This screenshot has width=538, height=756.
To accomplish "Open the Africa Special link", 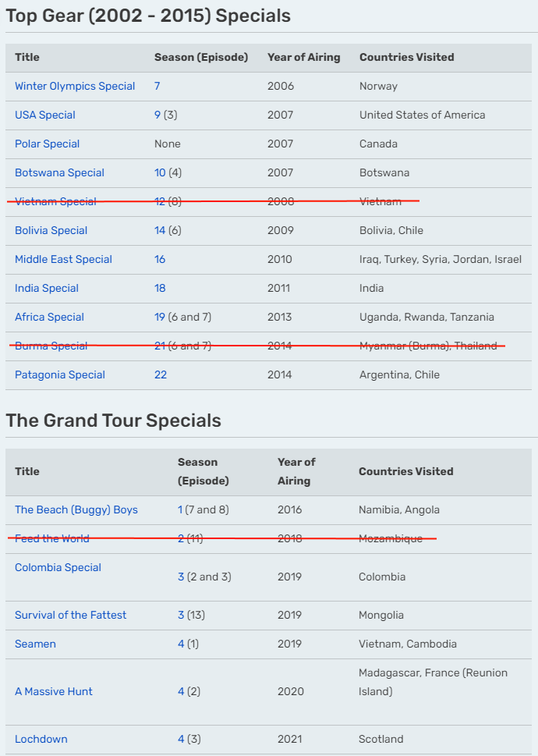I will 49,318.
